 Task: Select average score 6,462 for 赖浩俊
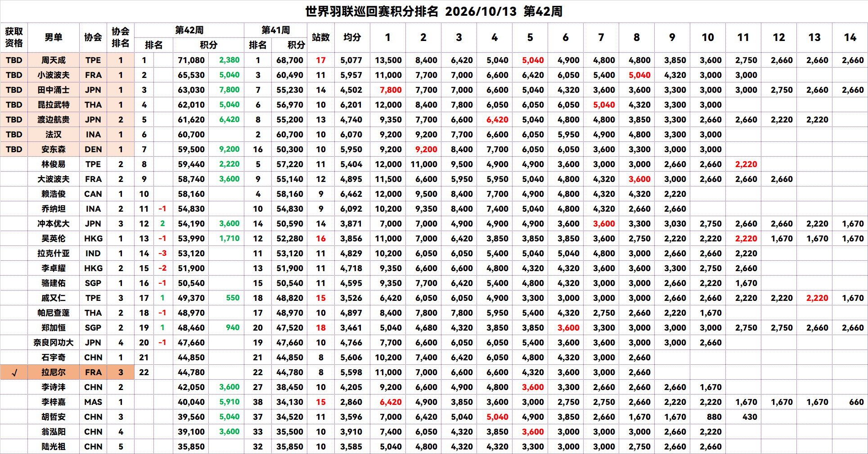(351, 194)
